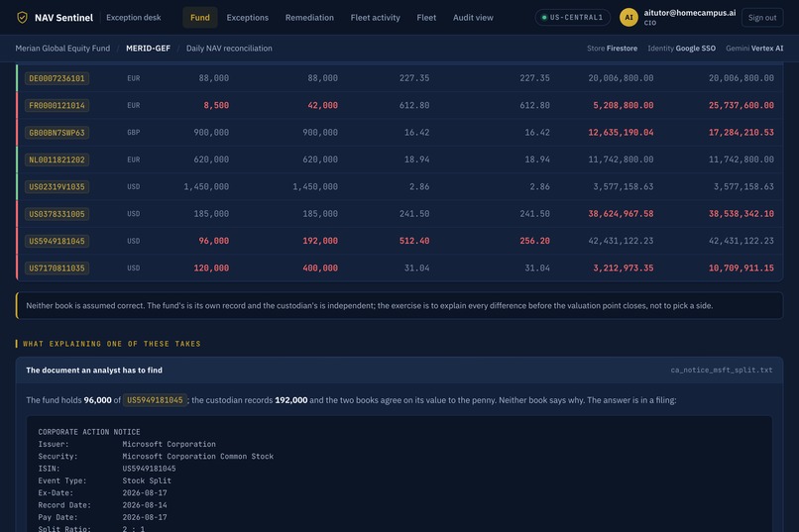
Task: Click the 5,208,800.00 market value
Action: 624,105
